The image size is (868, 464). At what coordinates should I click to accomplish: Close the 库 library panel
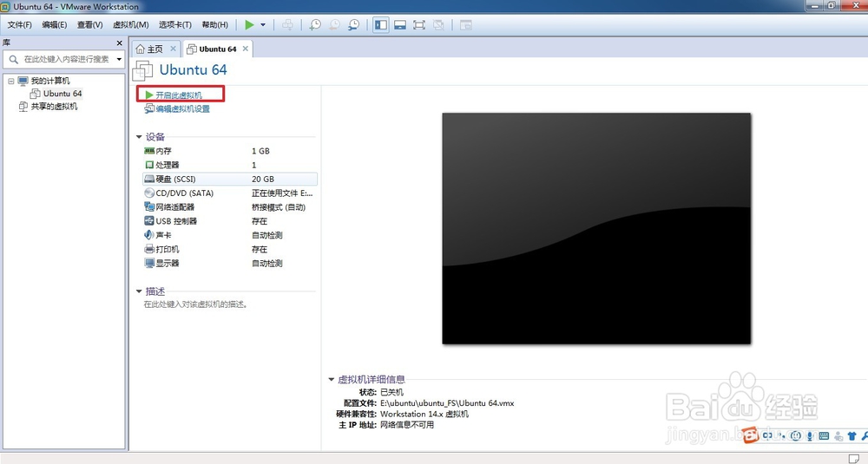[x=119, y=43]
